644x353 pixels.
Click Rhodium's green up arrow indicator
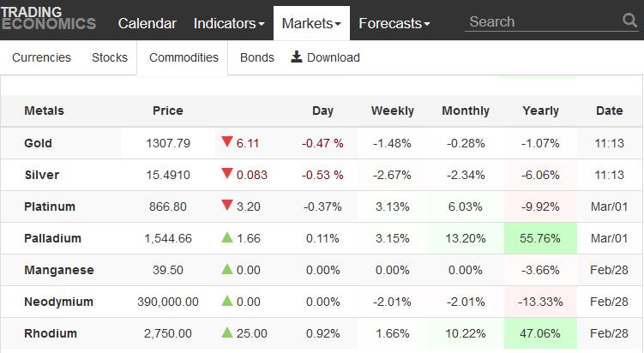click(x=227, y=332)
